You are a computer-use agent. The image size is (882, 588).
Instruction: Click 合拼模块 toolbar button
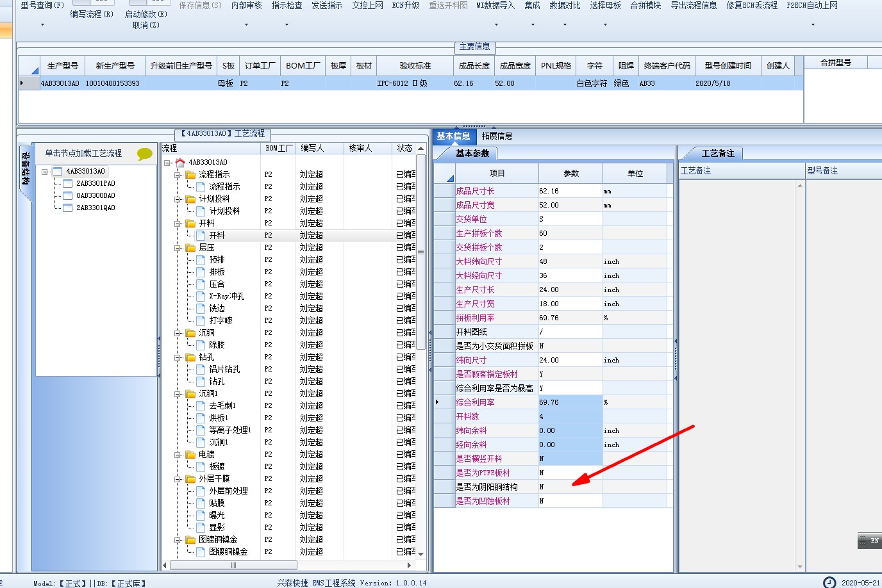(x=645, y=5)
